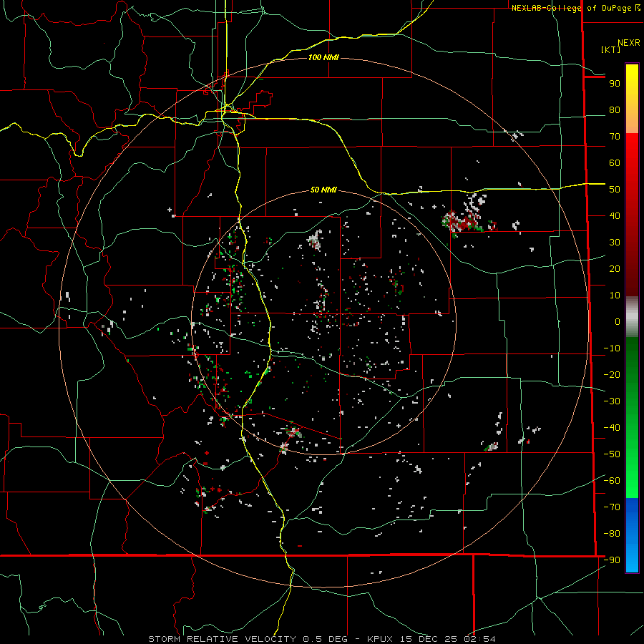Click the STORM RELATIVE VELOCITY caption text
The height and width of the screenshot is (644, 644).
coord(222,639)
